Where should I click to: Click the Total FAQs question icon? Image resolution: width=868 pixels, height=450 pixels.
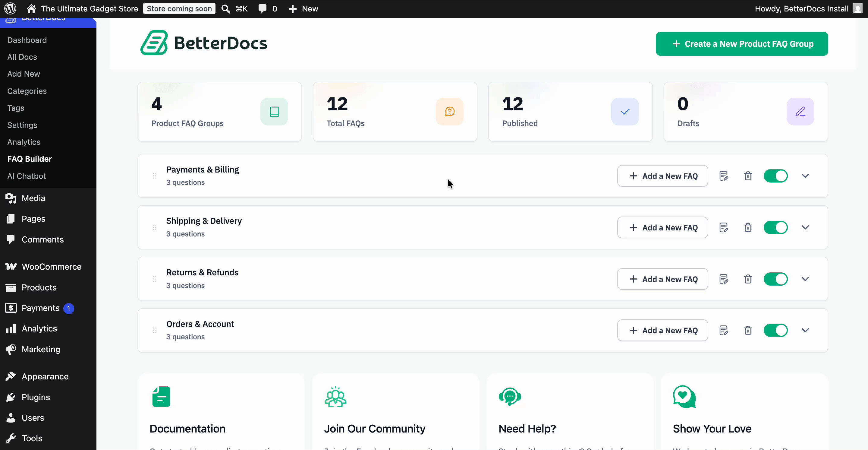(x=449, y=112)
